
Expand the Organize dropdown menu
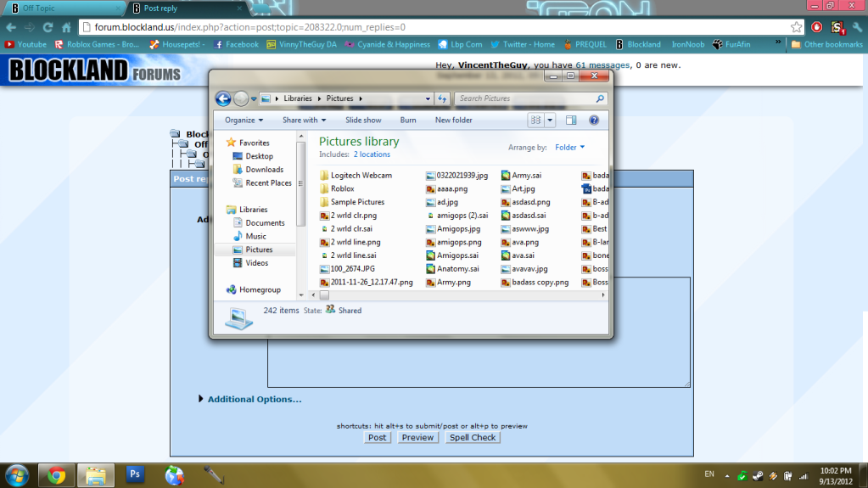244,121
